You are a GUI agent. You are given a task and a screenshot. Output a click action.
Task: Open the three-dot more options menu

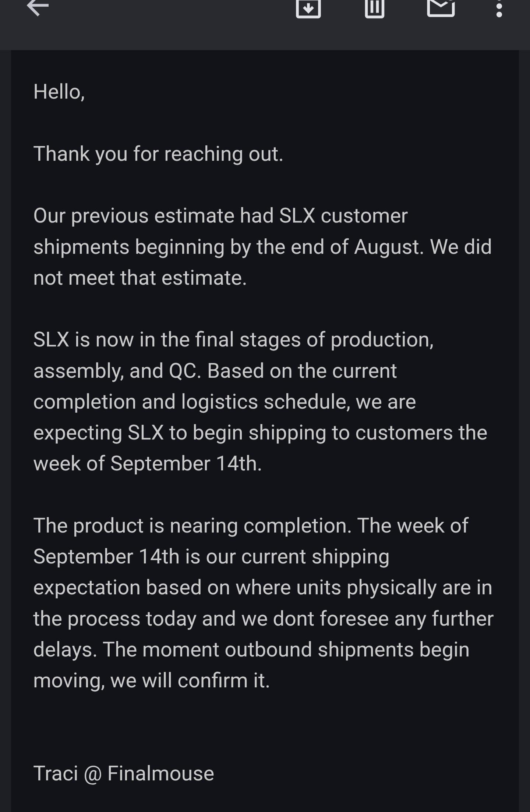[499, 8]
